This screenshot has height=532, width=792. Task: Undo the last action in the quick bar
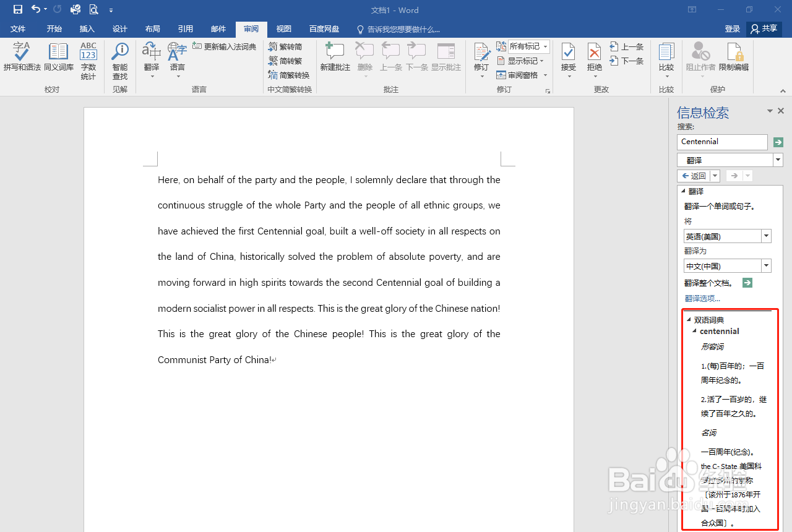click(x=36, y=9)
